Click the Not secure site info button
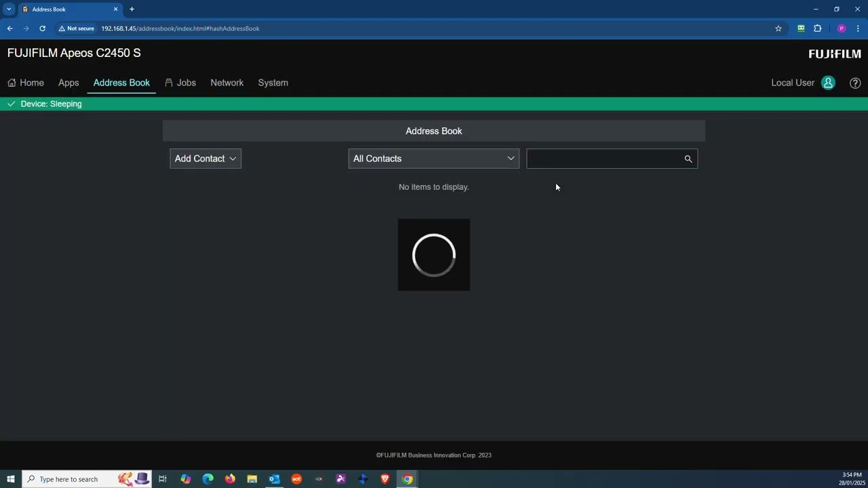This screenshot has height=488, width=868. pyautogui.click(x=76, y=28)
